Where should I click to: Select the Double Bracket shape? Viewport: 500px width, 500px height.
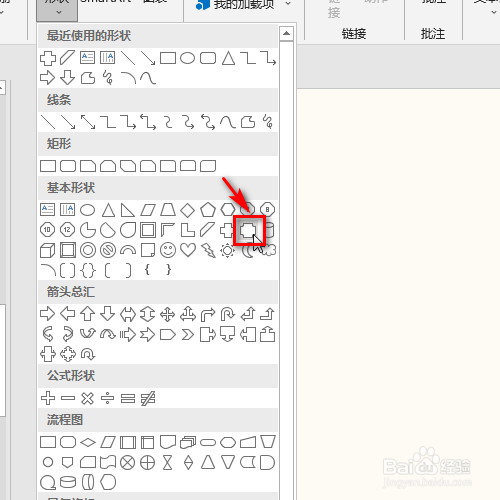[x=68, y=270]
